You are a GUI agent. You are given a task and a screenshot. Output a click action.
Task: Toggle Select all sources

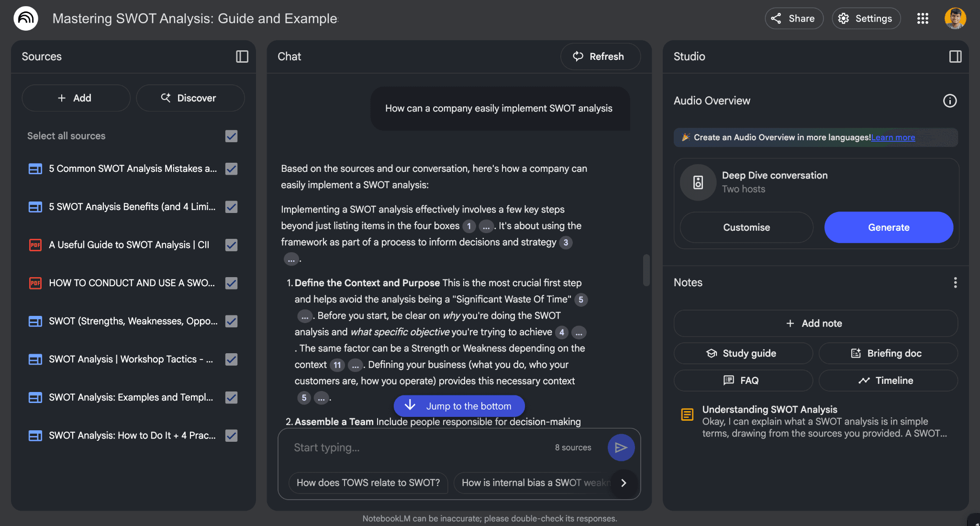231,136
